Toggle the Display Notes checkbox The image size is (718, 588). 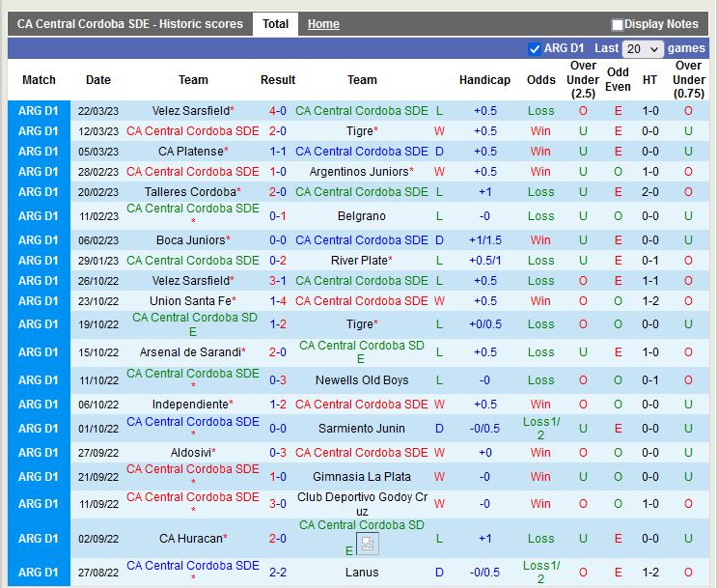click(618, 24)
